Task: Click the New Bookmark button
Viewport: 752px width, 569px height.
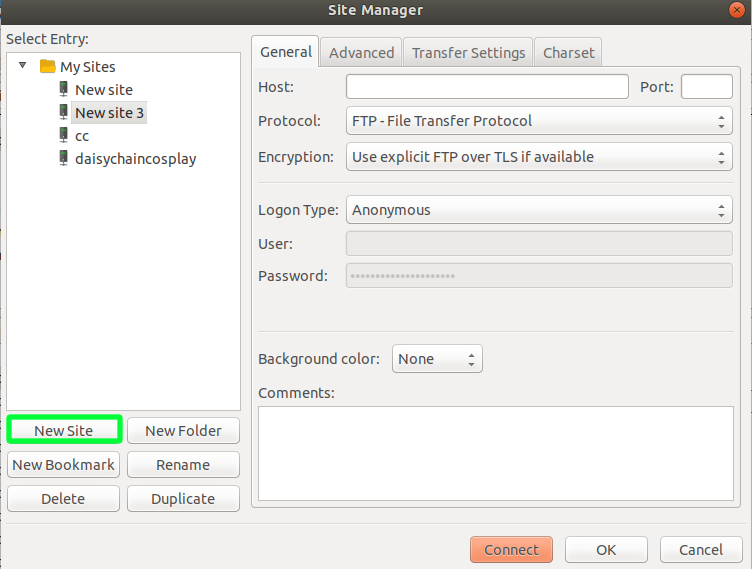Action: (64, 464)
